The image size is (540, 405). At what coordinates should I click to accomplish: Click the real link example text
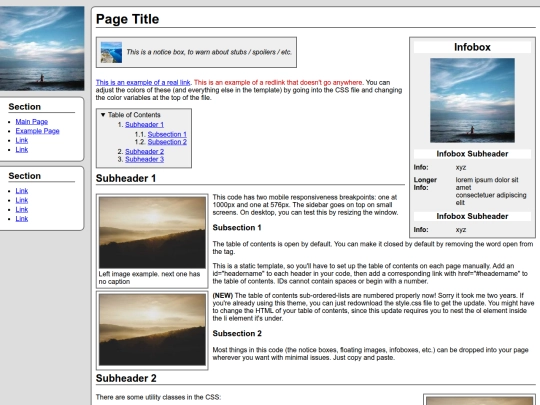point(143,82)
